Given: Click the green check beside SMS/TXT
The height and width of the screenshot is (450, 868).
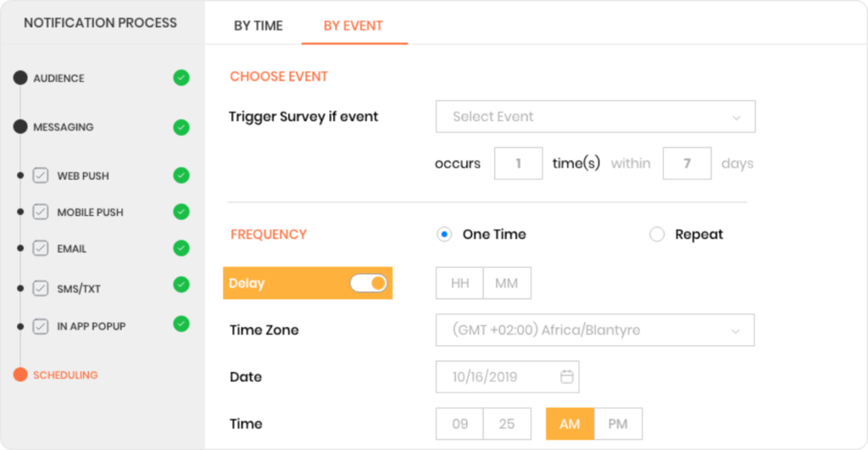Looking at the screenshot, I should [x=181, y=285].
